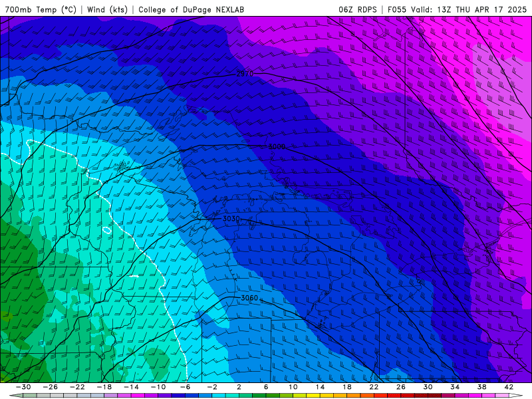Click the 2 colorbar tick label
The width and height of the screenshot is (532, 399).
tap(239, 387)
